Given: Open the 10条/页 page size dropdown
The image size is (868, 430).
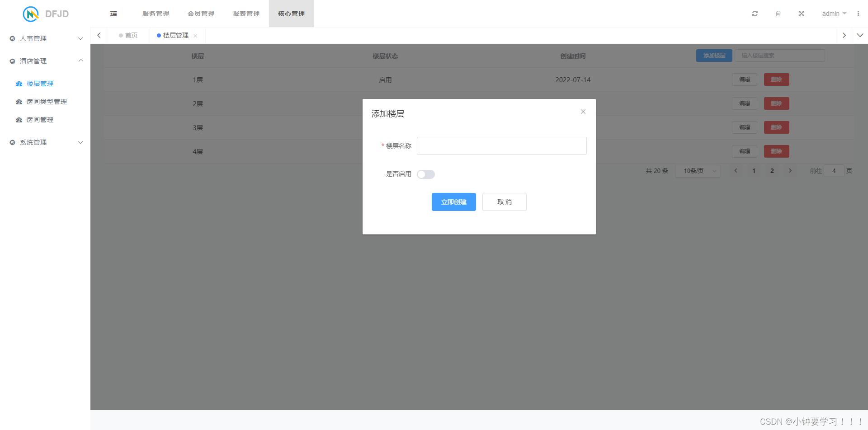Looking at the screenshot, I should click(698, 171).
